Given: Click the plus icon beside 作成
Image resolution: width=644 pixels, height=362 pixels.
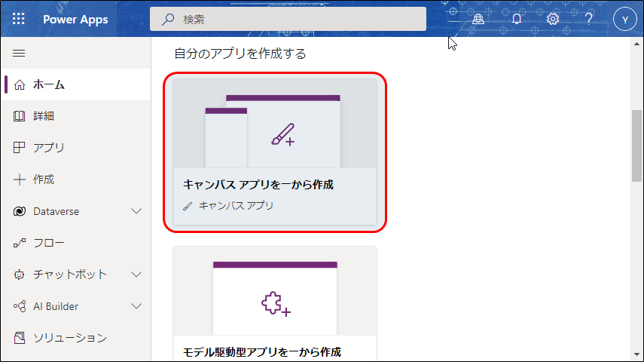Looking at the screenshot, I should 20,179.
